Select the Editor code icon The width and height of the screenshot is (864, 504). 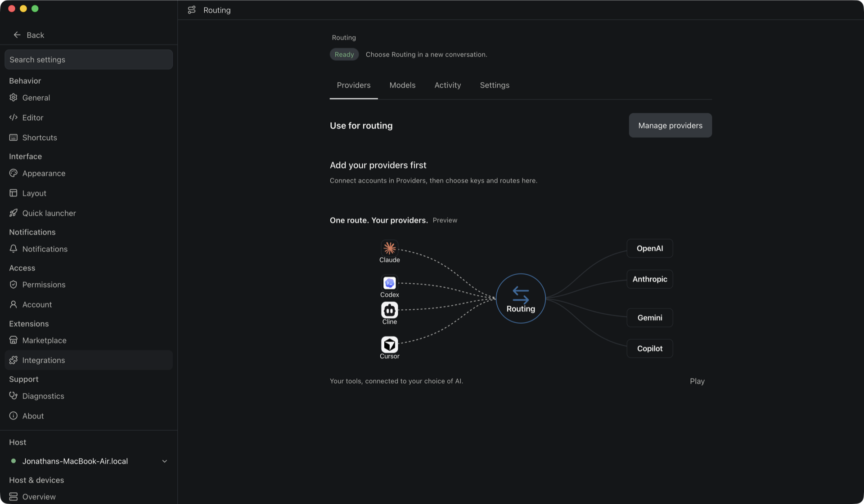pos(13,117)
